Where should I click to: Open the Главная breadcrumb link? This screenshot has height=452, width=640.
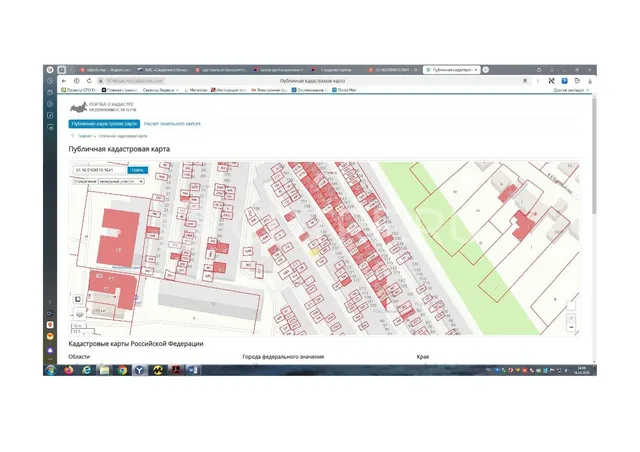(84, 136)
